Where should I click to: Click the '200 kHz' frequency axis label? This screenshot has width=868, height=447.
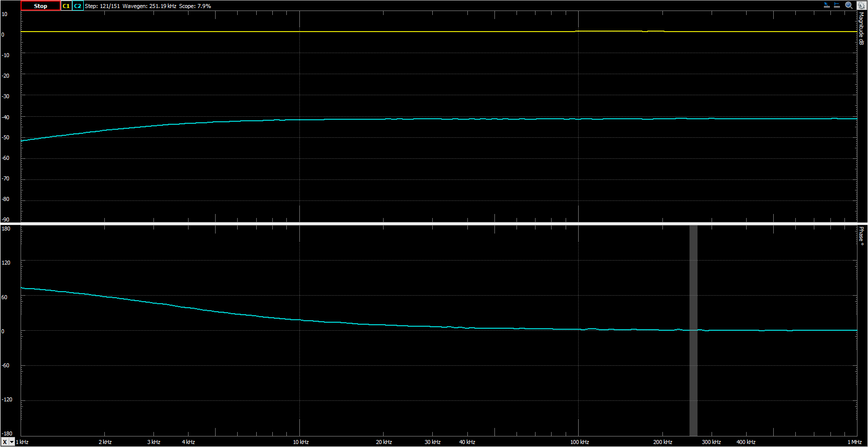pos(663,442)
